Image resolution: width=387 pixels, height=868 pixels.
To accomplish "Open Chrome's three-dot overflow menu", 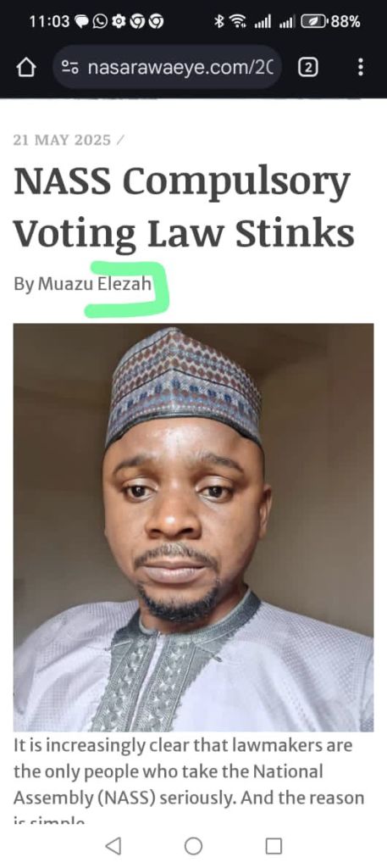I will pos(361,68).
